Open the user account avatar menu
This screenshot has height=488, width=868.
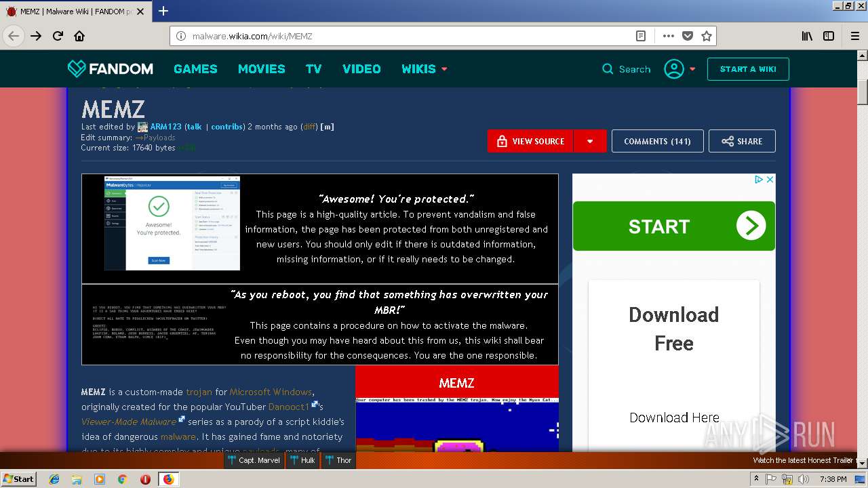679,68
